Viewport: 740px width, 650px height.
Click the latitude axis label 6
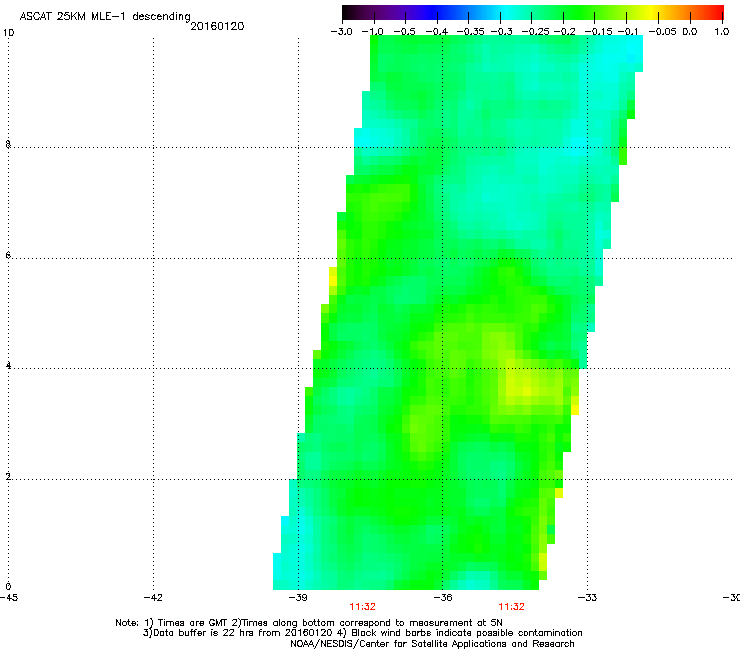pyautogui.click(x=8, y=255)
